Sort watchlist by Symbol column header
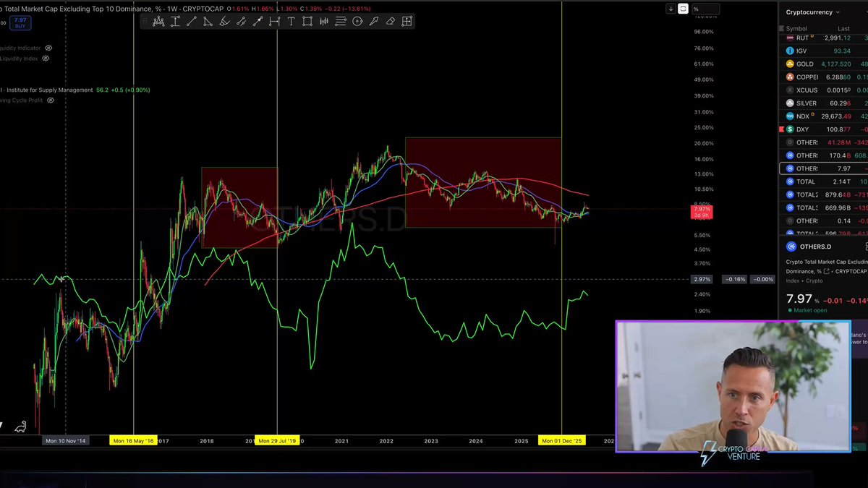 [796, 28]
